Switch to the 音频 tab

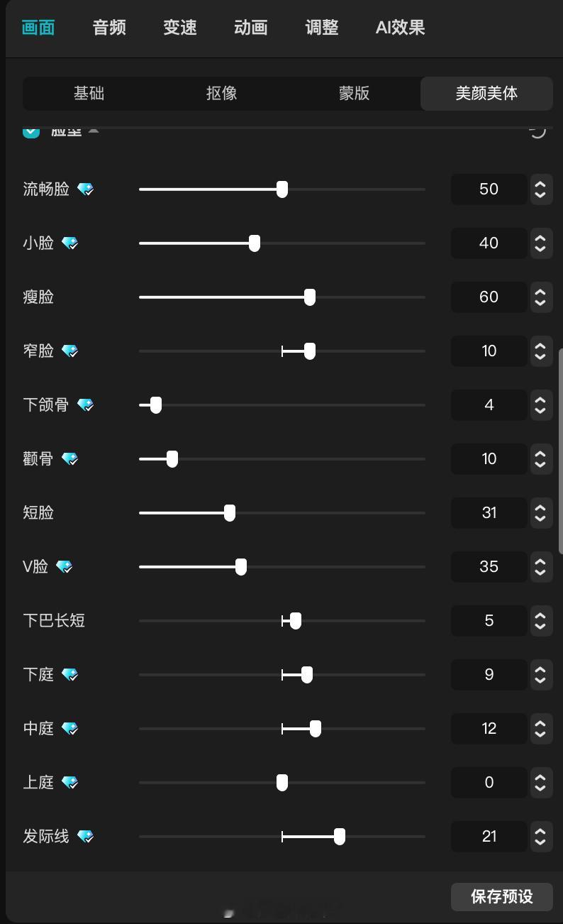pos(109,28)
